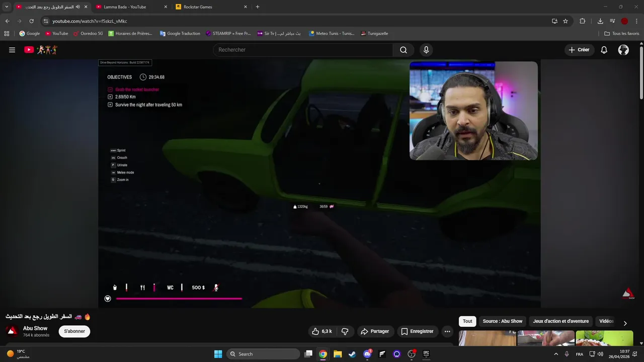Open media controls icon in Chrome toolbar
This screenshot has width=644, height=362.
[612, 21]
